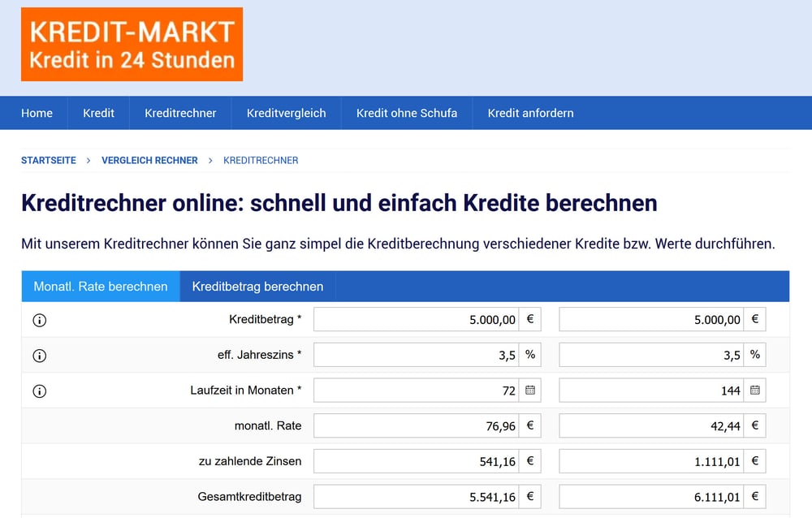Click zu zahlende Zinsen field showing 541,16
Screen dimensions: 812x518
pos(416,461)
